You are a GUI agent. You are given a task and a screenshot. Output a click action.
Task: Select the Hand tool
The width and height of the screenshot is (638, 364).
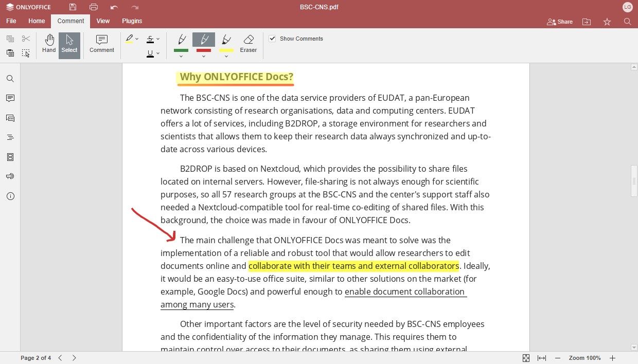click(49, 44)
